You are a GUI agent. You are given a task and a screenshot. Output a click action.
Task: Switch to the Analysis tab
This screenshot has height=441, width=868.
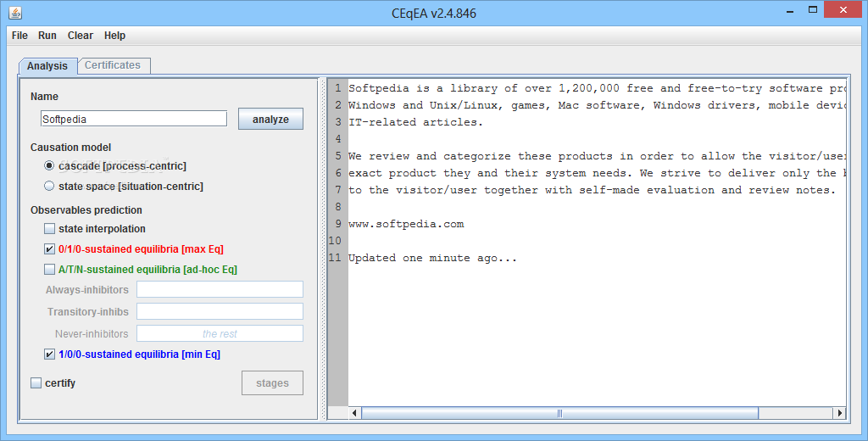click(47, 66)
